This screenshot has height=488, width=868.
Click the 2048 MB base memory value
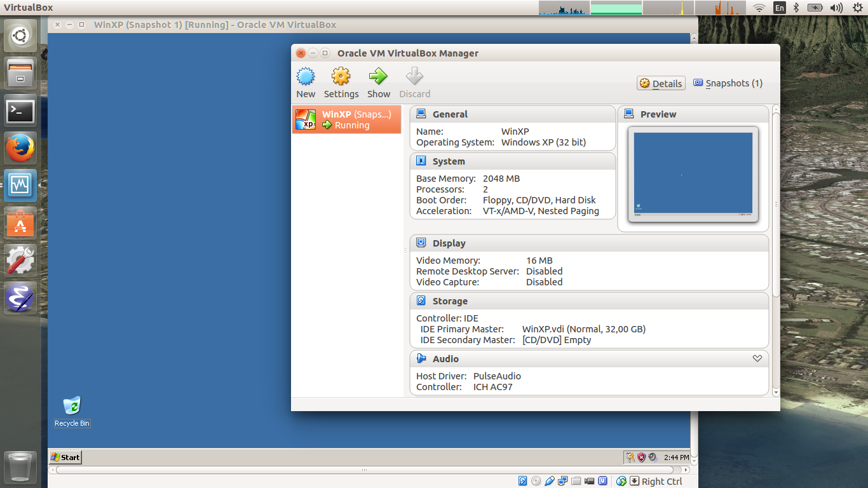(x=501, y=179)
